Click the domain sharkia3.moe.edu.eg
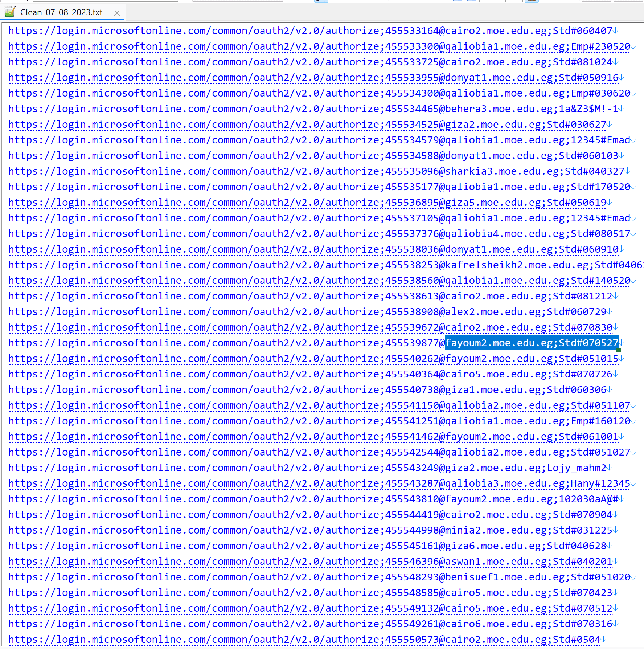This screenshot has width=644, height=649. point(502,171)
